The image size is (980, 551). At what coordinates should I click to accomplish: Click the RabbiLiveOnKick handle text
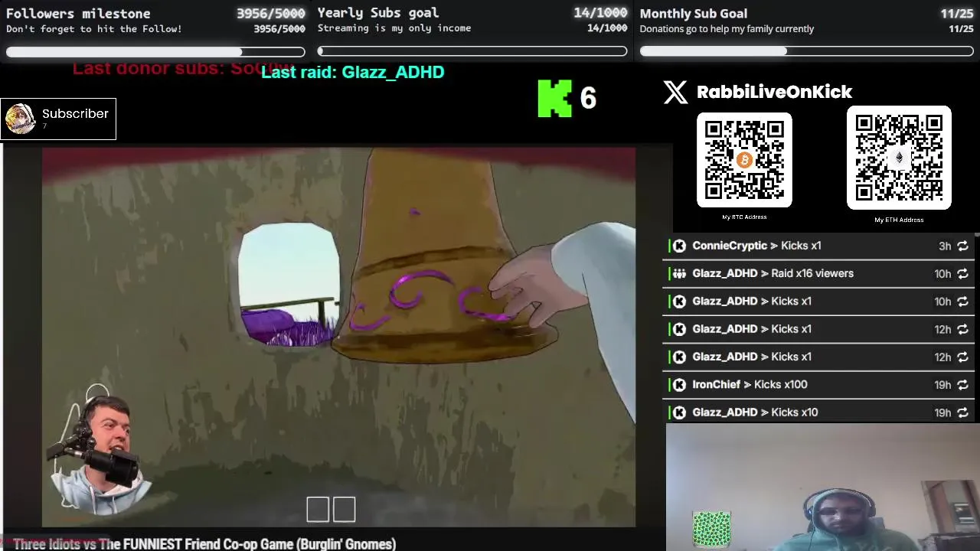coord(774,92)
